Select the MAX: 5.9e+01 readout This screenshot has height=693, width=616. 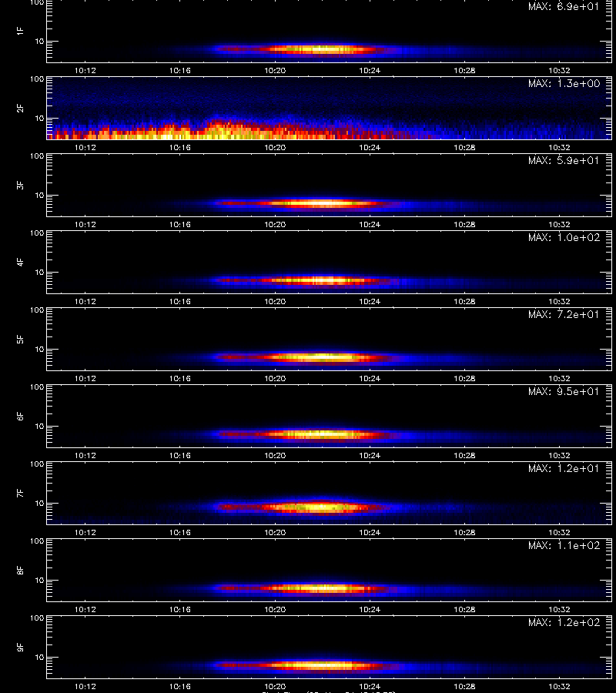coord(564,160)
